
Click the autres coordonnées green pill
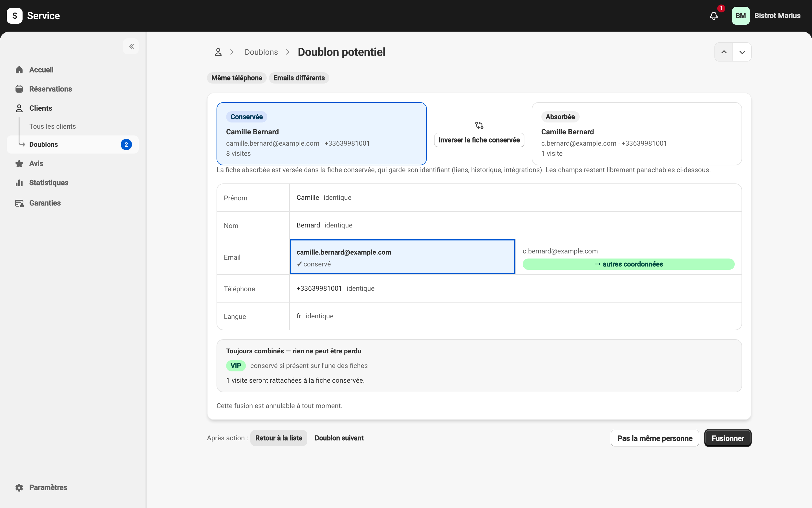coord(628,264)
